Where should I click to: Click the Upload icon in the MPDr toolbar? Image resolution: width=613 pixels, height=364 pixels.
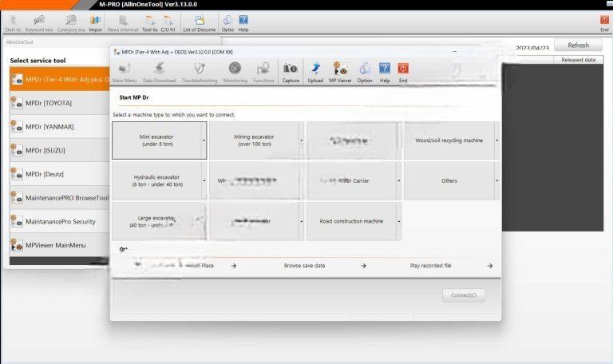[315, 73]
